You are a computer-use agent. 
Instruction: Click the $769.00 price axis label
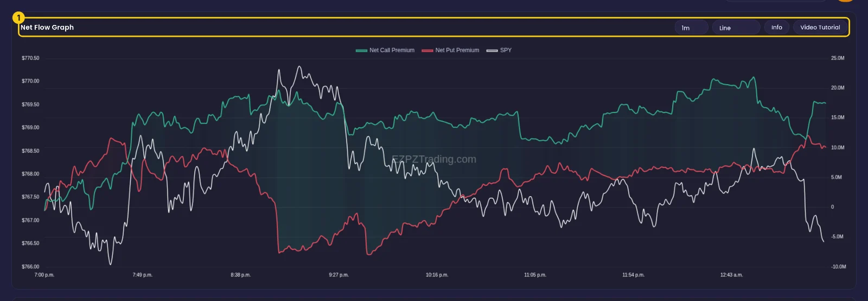(x=30, y=128)
